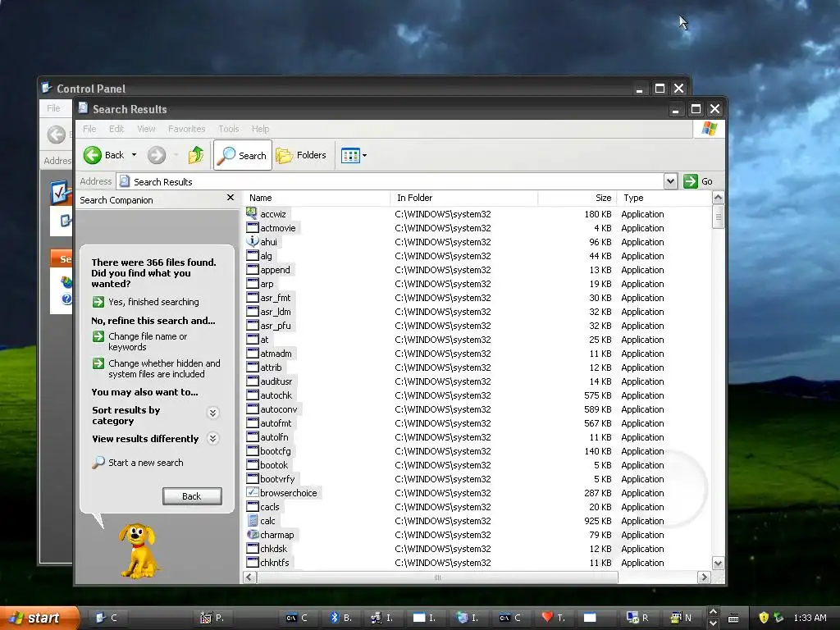Select the calc calculator icon
This screenshot has width=840, height=630.
[253, 520]
